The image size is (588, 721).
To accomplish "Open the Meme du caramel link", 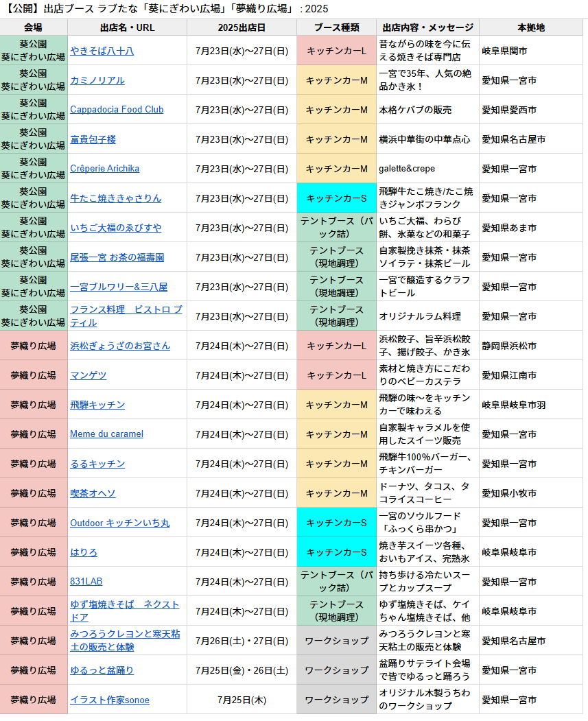I will pos(106,434).
